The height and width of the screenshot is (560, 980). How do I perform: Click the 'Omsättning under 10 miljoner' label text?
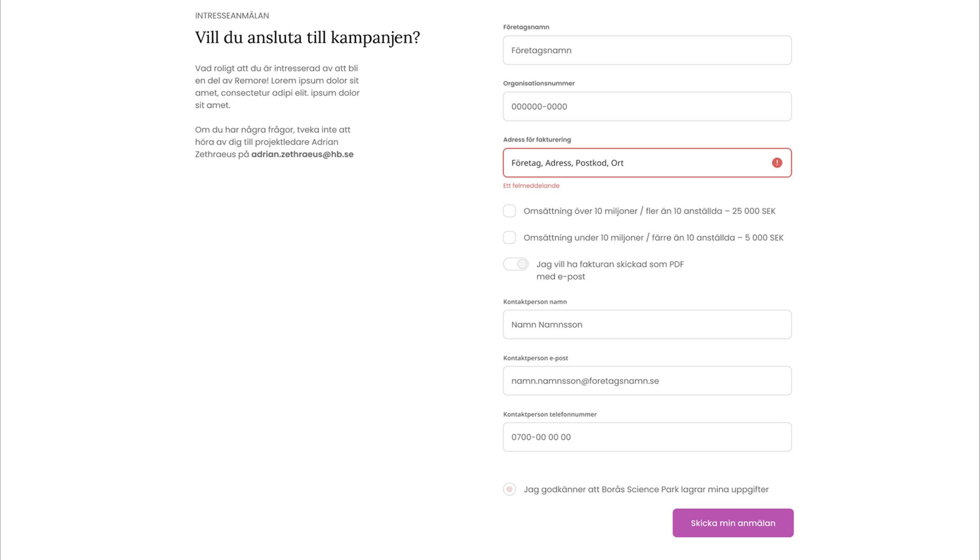click(653, 238)
